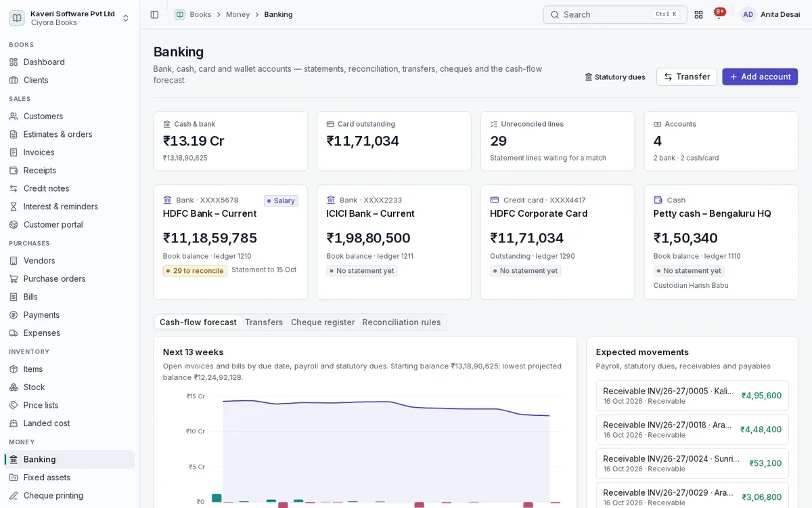Open Petty cash – Bengaluru HQ card
The width and height of the screenshot is (812, 508).
721,242
